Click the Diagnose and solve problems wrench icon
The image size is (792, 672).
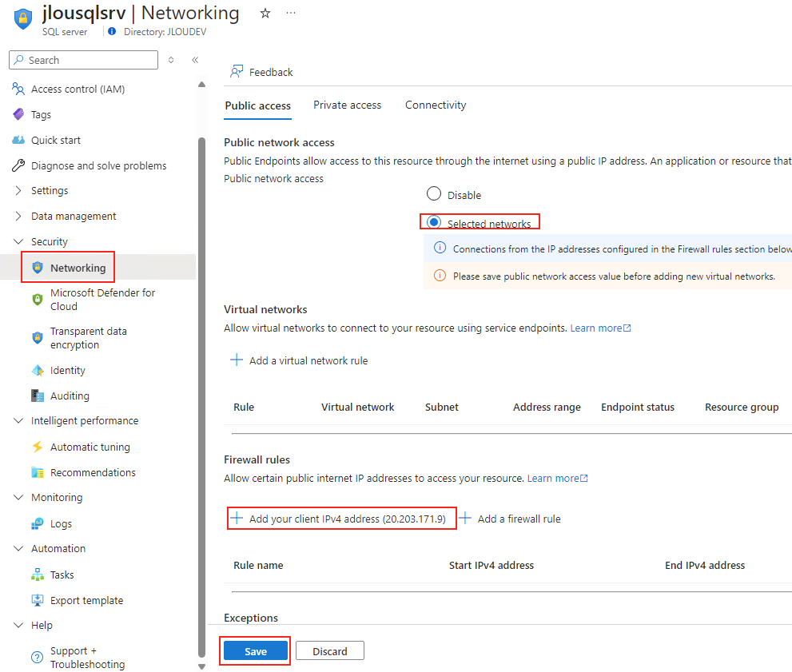click(x=18, y=165)
